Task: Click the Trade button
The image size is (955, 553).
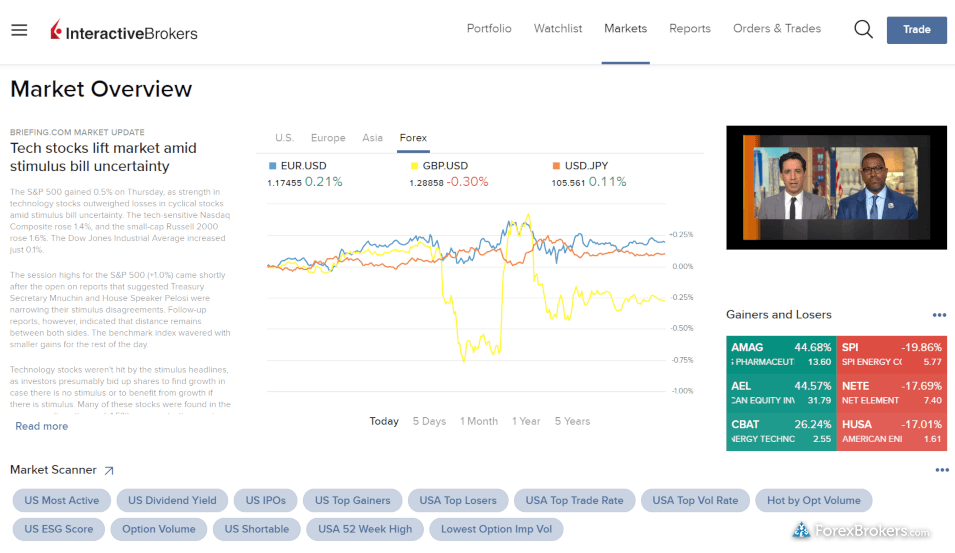Action: [x=917, y=30]
